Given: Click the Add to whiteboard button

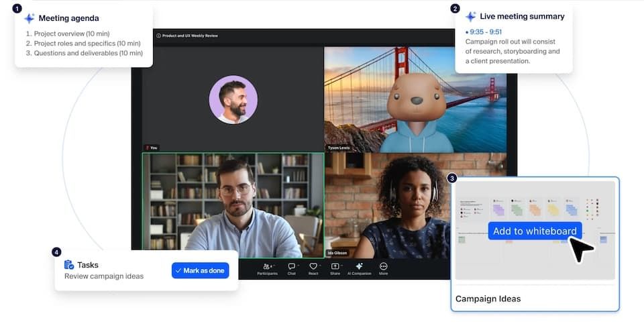Looking at the screenshot, I should coord(535,231).
